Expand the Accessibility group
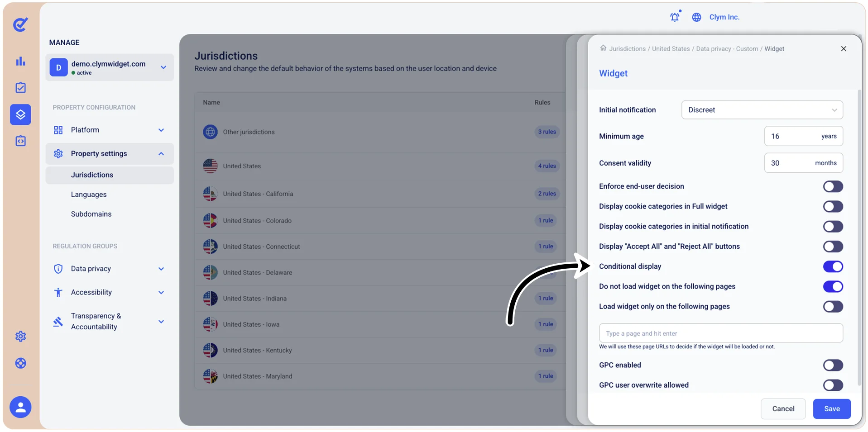Image resolution: width=868 pixels, height=432 pixels. [110, 292]
